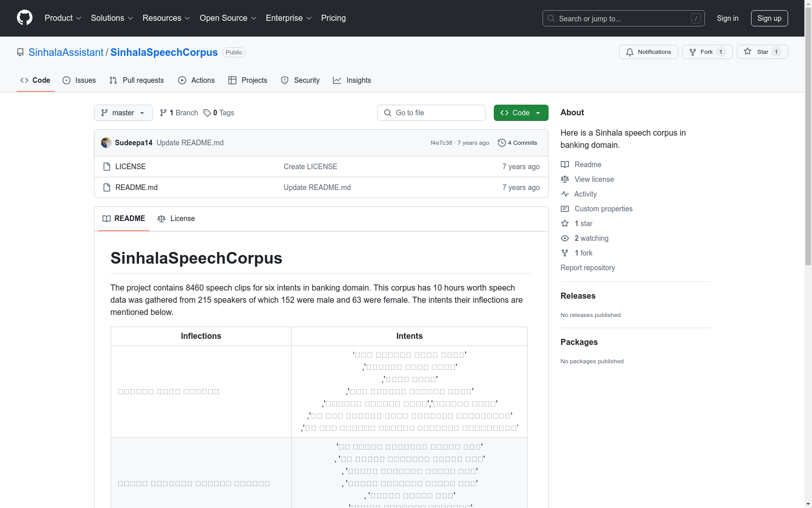Open the Report repository link

pos(588,268)
